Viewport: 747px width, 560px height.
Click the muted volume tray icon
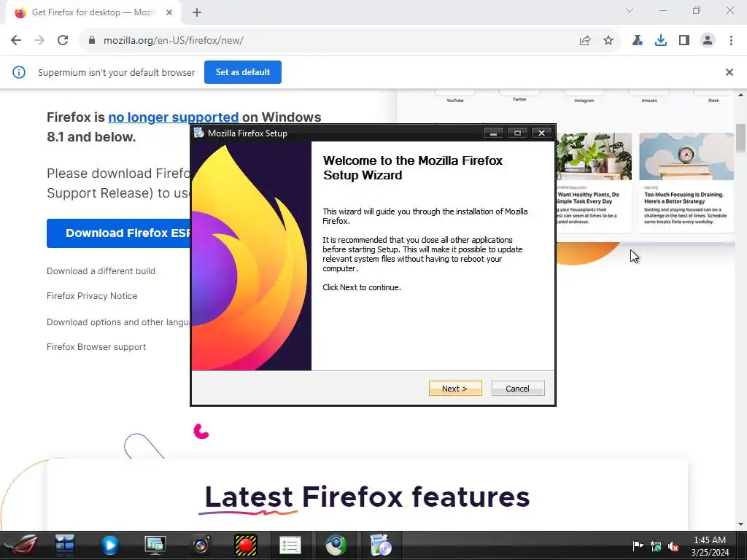click(673, 547)
